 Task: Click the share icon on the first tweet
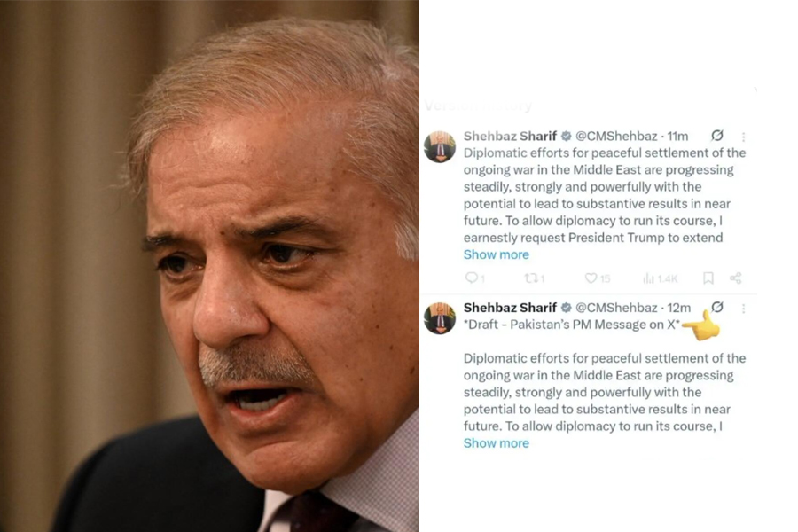[x=735, y=278]
